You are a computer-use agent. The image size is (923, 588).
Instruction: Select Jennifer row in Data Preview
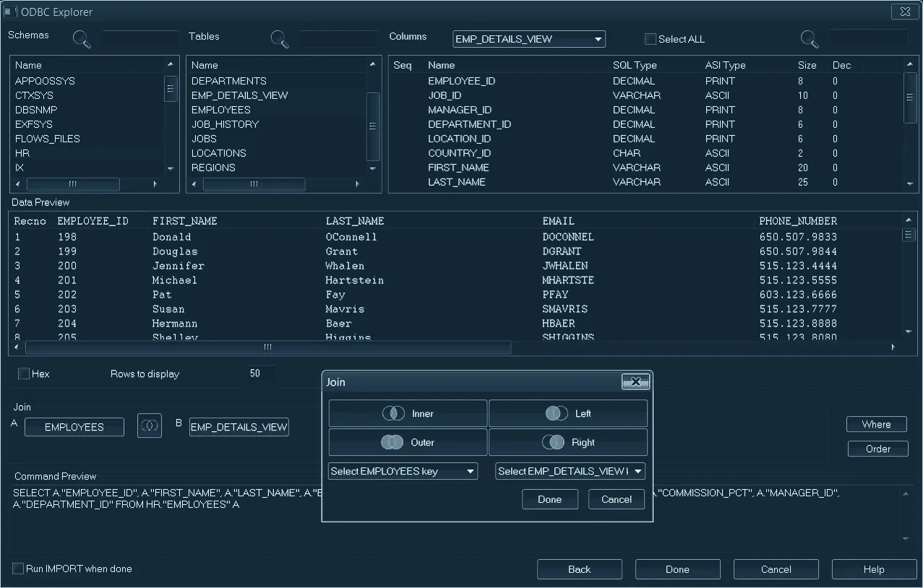click(455, 266)
